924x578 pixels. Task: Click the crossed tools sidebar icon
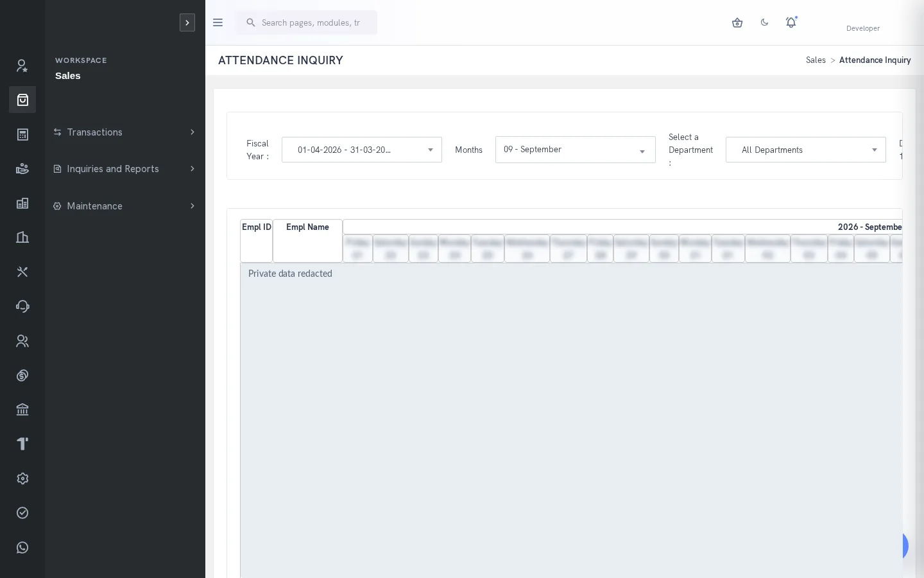pyautogui.click(x=22, y=272)
